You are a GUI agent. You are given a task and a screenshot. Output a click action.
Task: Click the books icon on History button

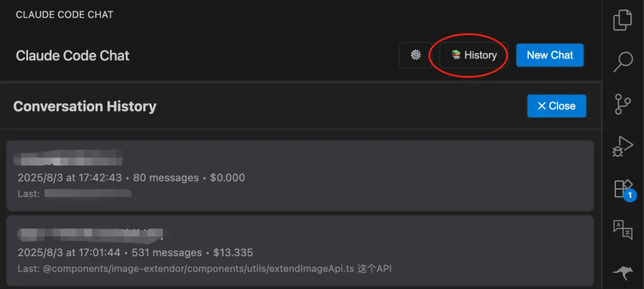[456, 55]
